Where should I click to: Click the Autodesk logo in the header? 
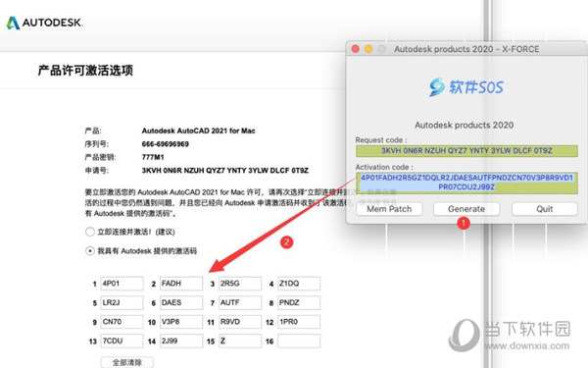44,23
